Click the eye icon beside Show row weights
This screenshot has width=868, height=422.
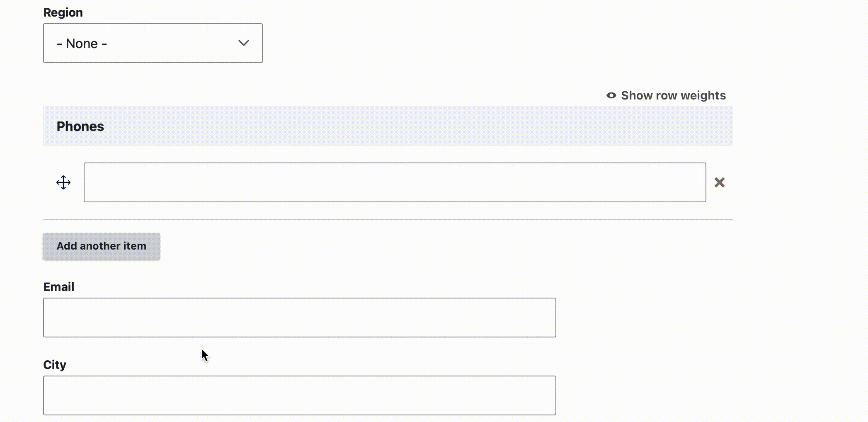click(611, 95)
